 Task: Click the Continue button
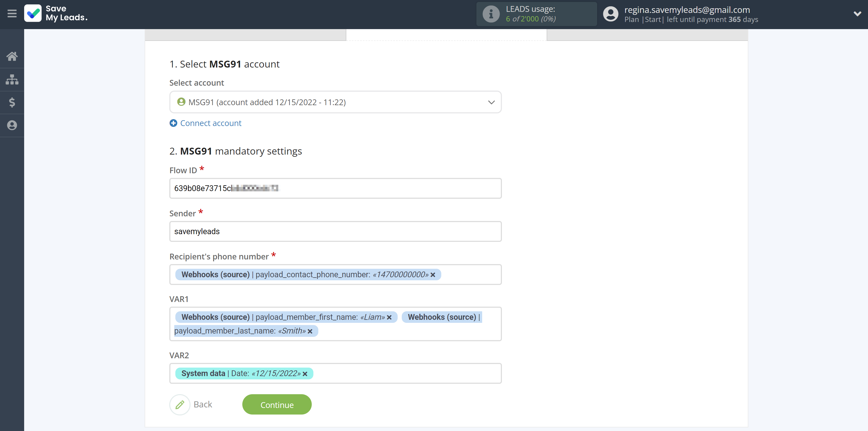point(277,404)
